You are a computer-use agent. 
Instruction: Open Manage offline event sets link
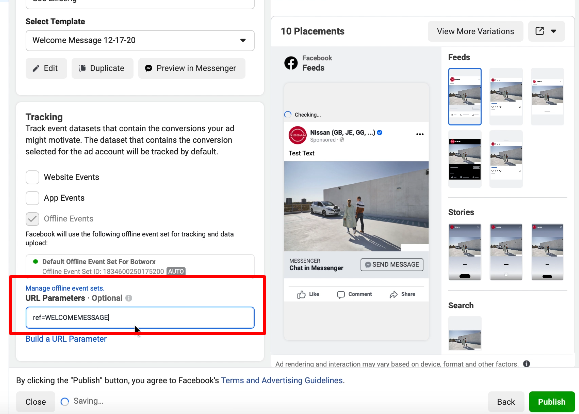coord(65,288)
